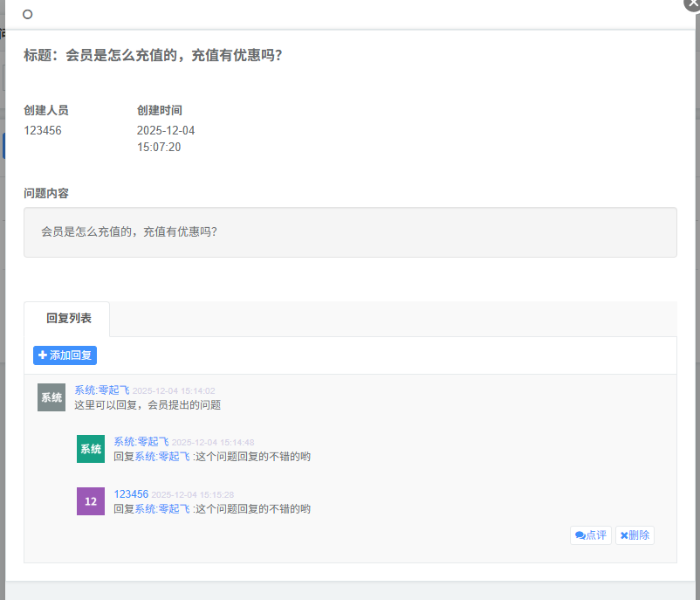Click the X icon inside 删除 button
The image size is (700, 600).
click(625, 535)
